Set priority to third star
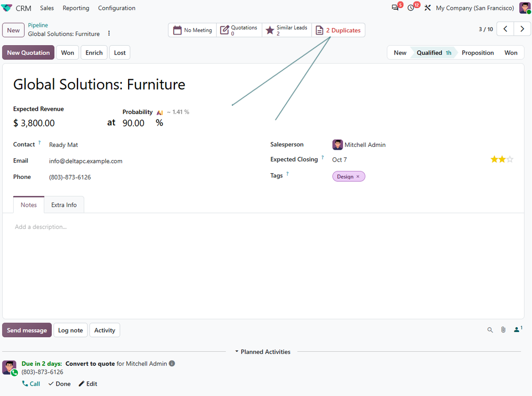Viewport: 532px width, 396px height. pos(509,159)
